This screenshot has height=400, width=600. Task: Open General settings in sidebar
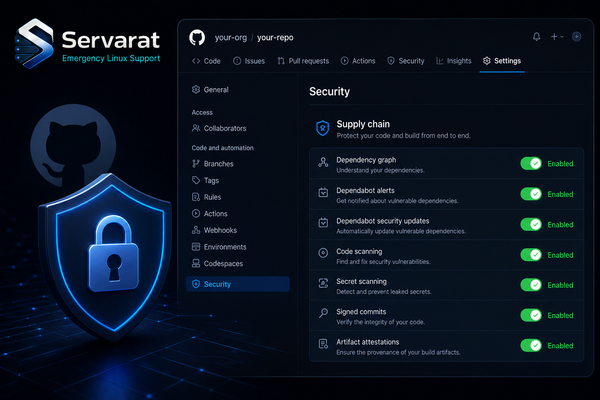click(210, 90)
